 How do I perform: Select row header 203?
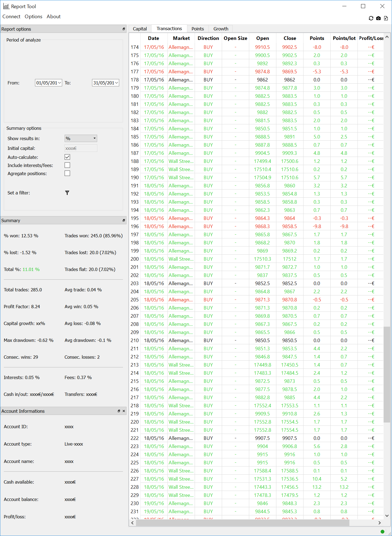135,283
